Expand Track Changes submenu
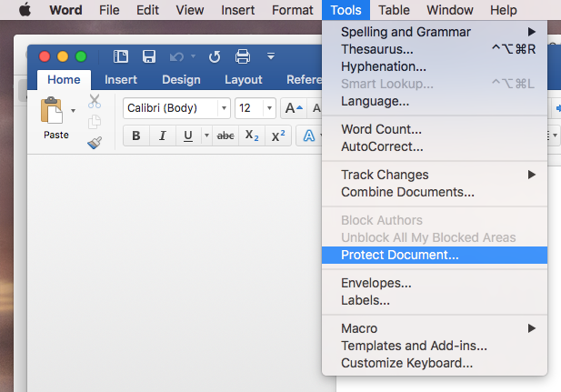The height and width of the screenshot is (392, 561). [435, 175]
